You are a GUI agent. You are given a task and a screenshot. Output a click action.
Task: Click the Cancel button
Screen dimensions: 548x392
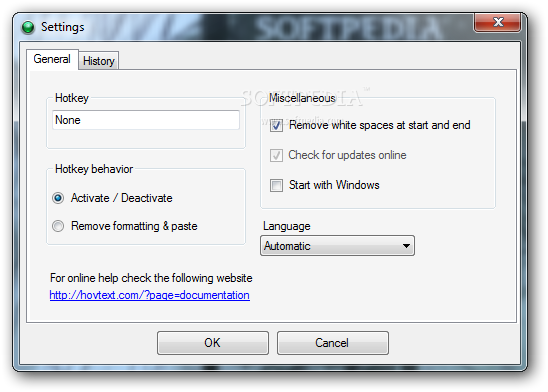coord(332,343)
